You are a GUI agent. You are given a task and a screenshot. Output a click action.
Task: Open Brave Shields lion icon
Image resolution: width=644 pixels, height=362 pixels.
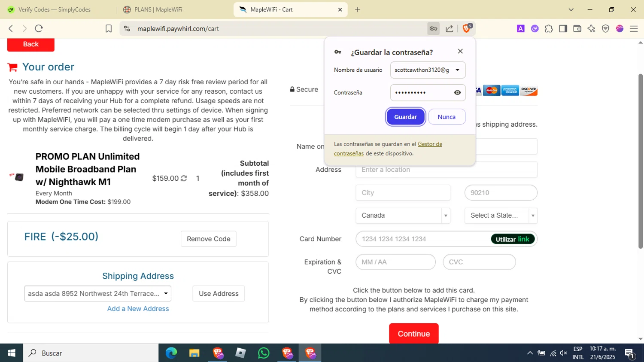pyautogui.click(x=467, y=28)
